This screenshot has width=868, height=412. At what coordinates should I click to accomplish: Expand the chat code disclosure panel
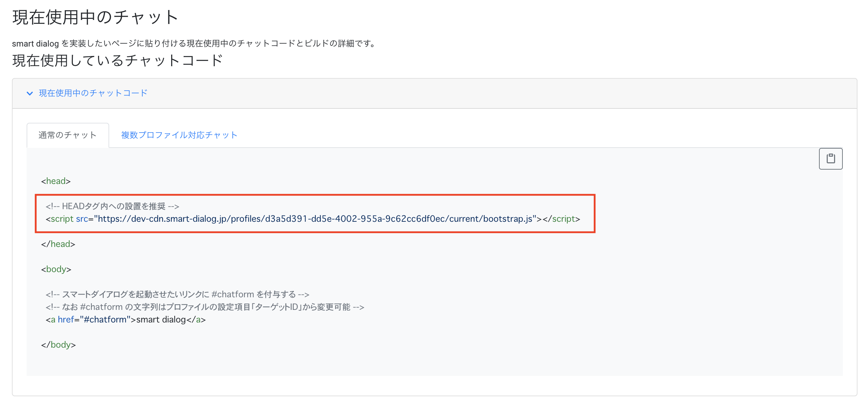click(92, 93)
